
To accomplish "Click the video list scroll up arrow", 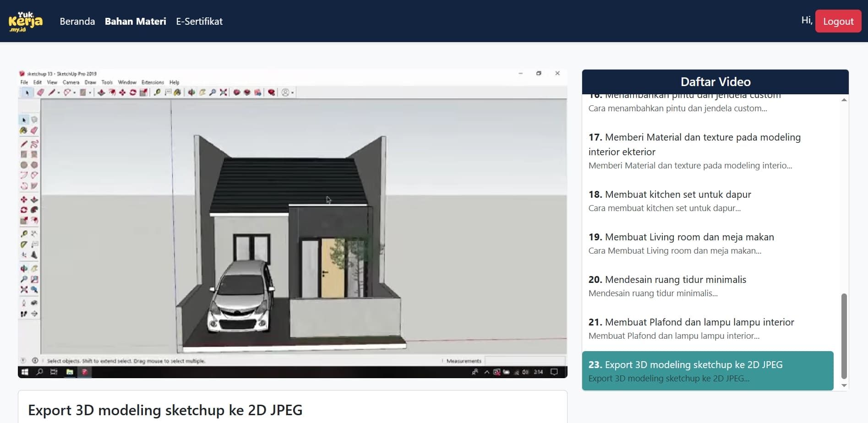I will click(x=844, y=100).
